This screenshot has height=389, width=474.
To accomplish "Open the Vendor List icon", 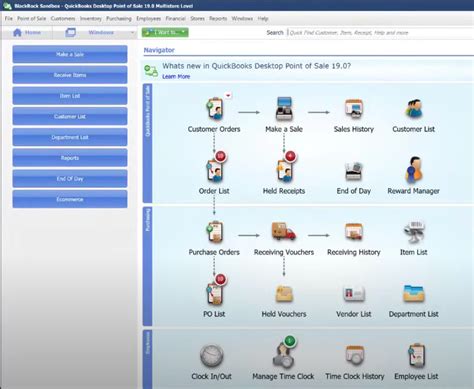I will pos(354,293).
